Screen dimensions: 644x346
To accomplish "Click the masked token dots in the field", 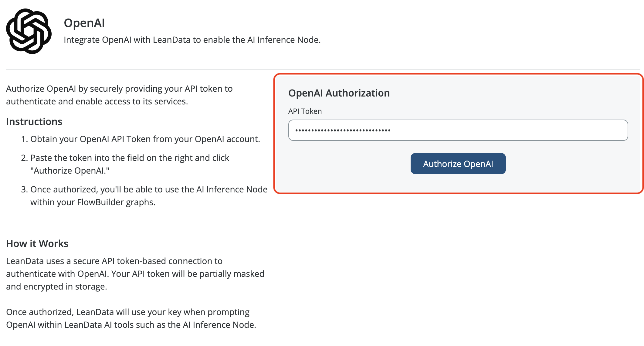I will pyautogui.click(x=343, y=131).
